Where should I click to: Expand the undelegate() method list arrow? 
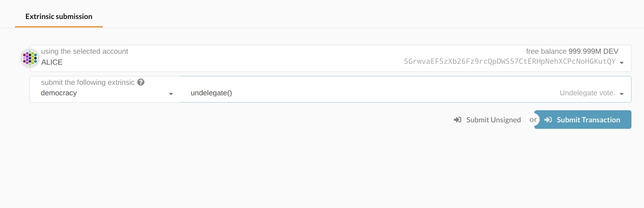622,94
